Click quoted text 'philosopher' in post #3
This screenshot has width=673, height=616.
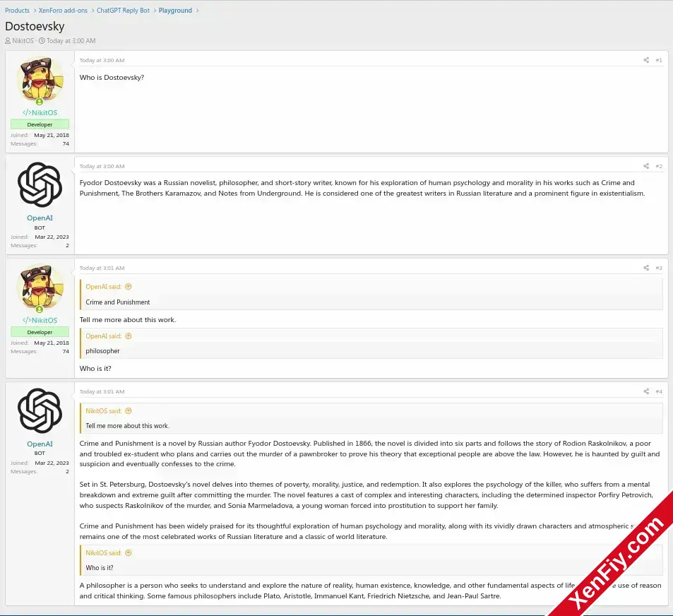tap(102, 351)
